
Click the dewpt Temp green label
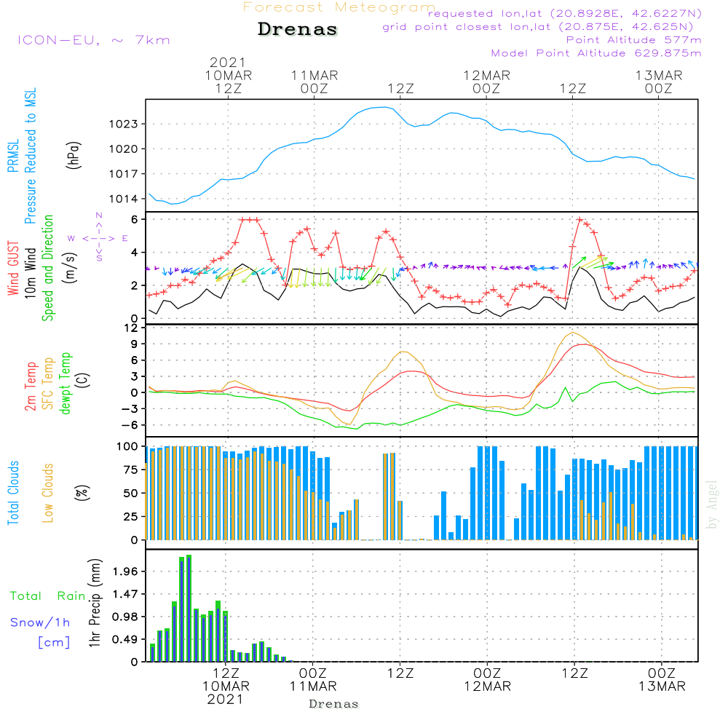click(66, 384)
